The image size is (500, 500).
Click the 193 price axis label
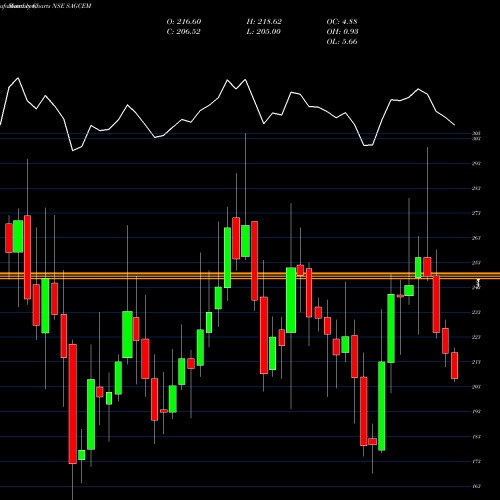click(x=476, y=412)
